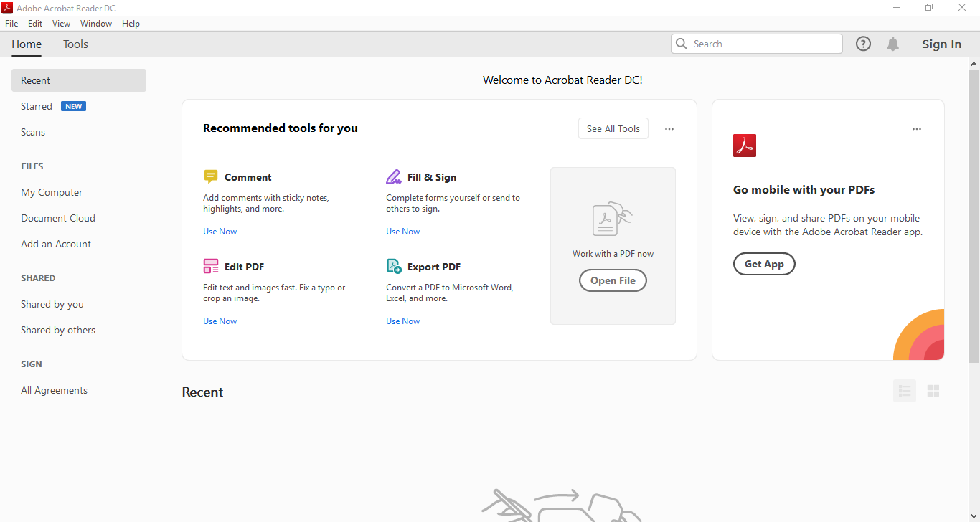This screenshot has height=522, width=980.
Task: Open the Help question mark icon
Action: pos(863,44)
